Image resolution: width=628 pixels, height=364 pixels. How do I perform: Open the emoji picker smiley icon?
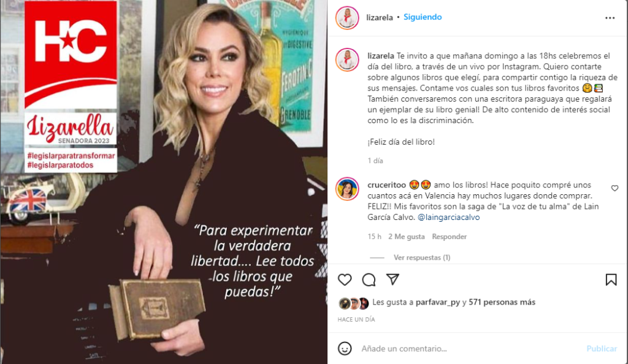pos(345,349)
